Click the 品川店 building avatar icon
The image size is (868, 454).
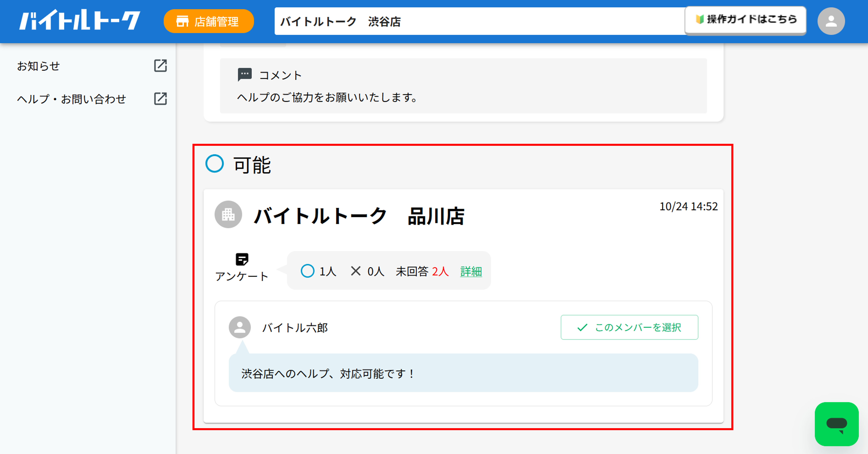click(x=229, y=214)
